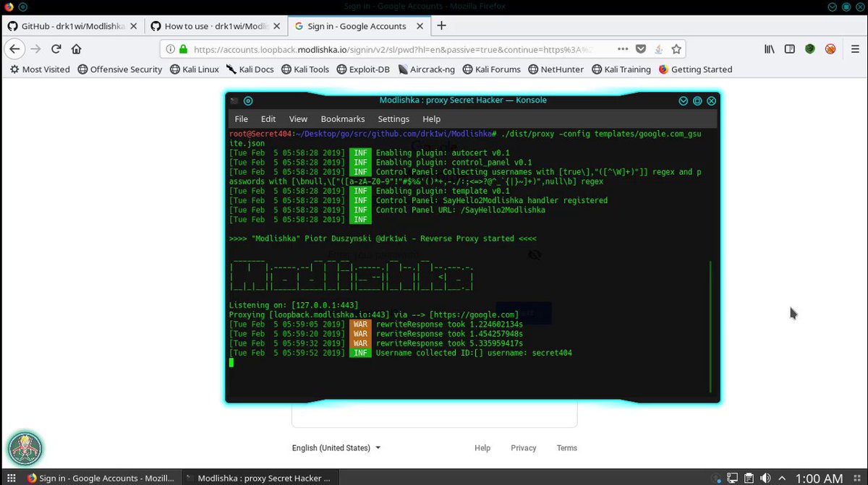Image resolution: width=868 pixels, height=485 pixels.
Task: Open Kali Forums bookmark
Action: (x=491, y=69)
